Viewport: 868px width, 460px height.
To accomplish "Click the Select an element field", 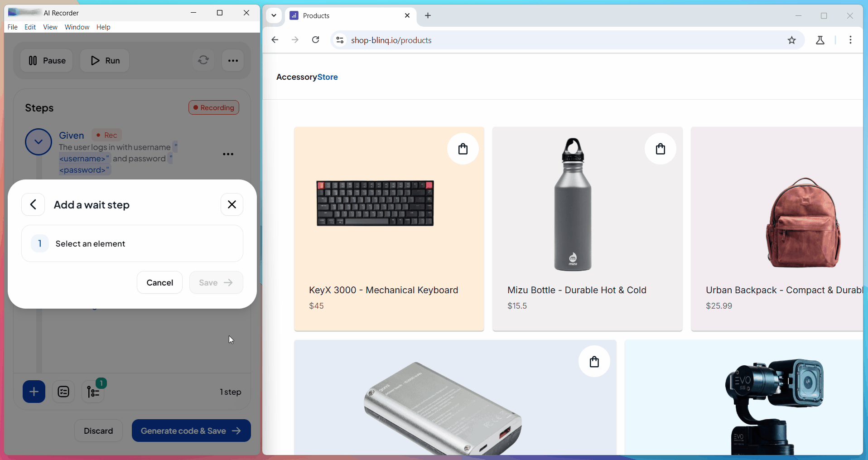I will tap(132, 243).
